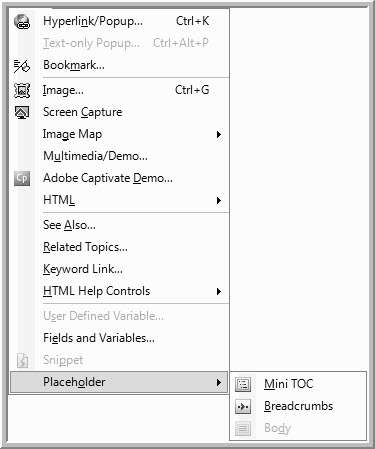Click the Breadcrumbs placeholder icon
The width and height of the screenshot is (375, 449).
[243, 406]
